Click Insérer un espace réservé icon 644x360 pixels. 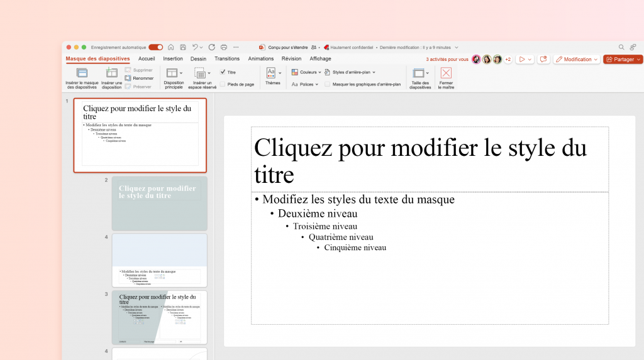[199, 74]
